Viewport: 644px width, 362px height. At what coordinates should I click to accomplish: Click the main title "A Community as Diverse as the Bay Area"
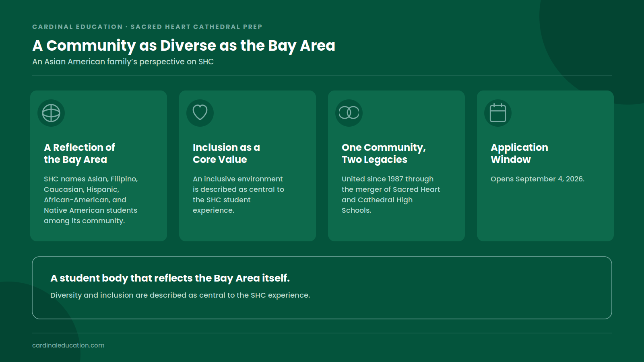(x=184, y=45)
